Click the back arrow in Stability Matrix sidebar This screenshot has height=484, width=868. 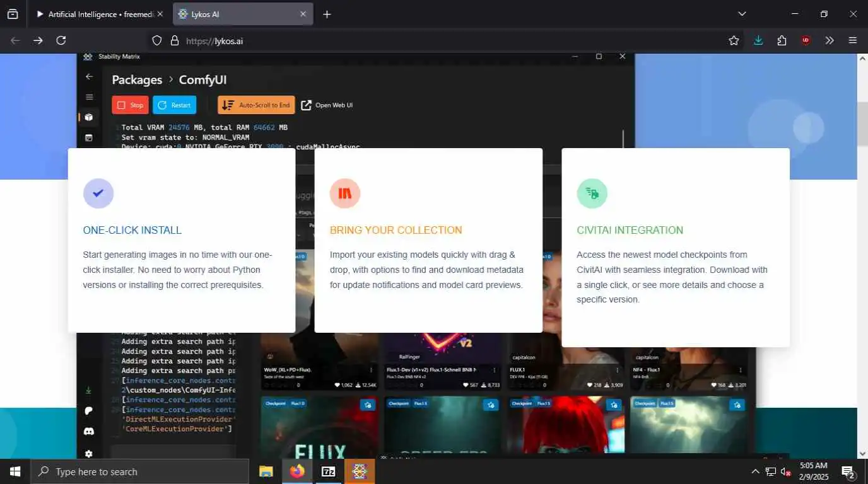(89, 76)
